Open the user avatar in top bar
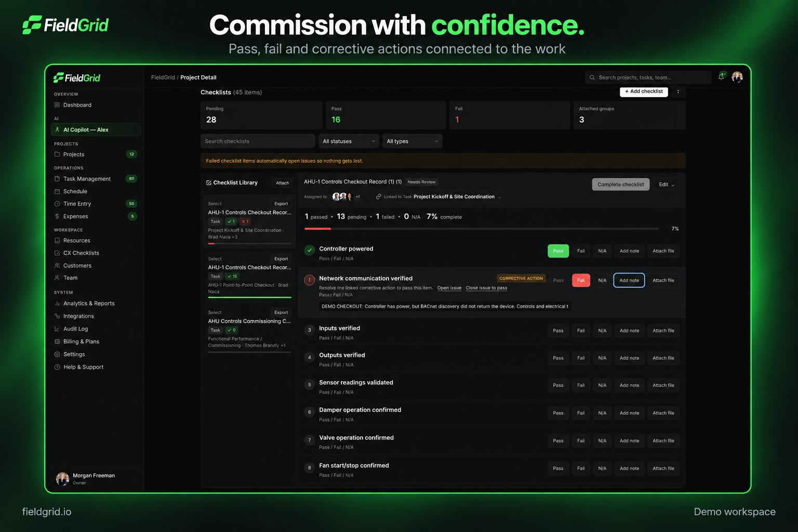 point(737,77)
